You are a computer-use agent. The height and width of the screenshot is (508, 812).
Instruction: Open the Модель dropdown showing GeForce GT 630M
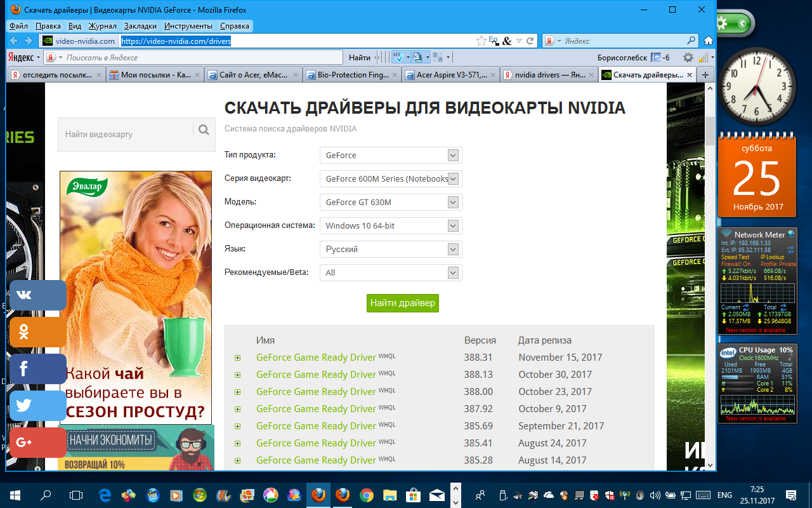click(x=391, y=202)
